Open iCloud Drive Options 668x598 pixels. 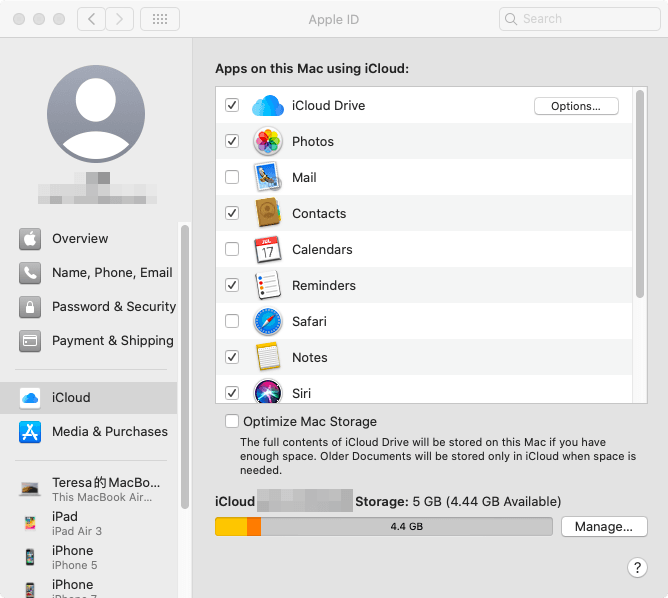[x=576, y=106]
